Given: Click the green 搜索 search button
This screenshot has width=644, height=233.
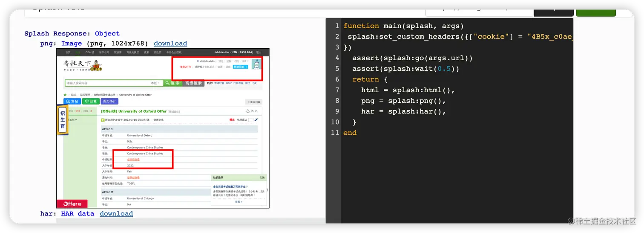Looking at the screenshot, I should click(173, 83).
